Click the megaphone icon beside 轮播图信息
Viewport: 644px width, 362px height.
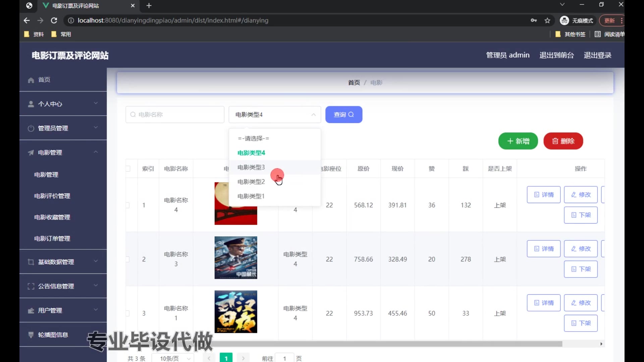(31, 335)
